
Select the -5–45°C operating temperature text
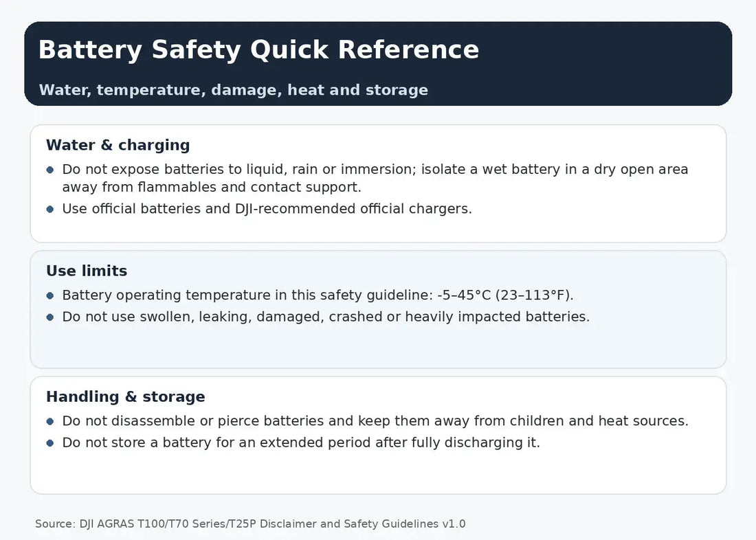coord(318,295)
